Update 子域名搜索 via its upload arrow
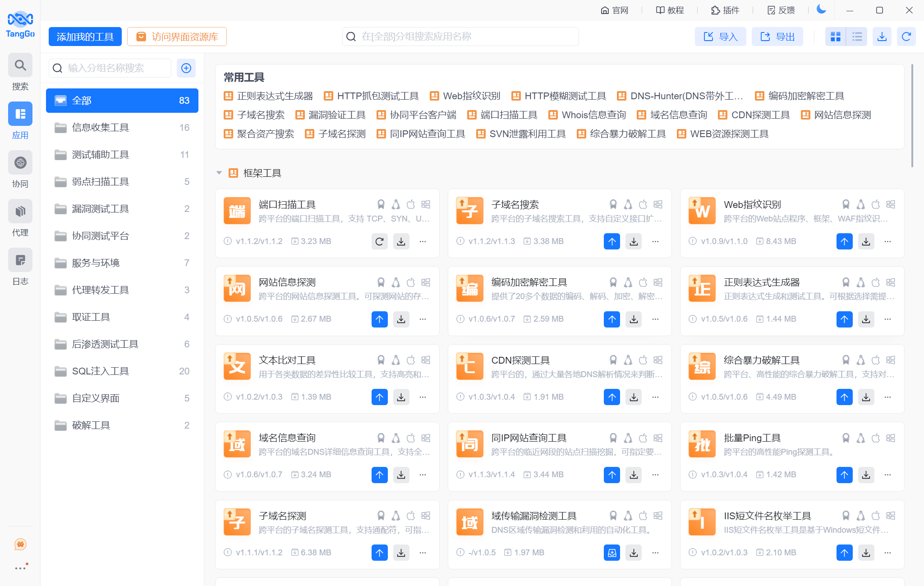This screenshot has width=924, height=586. (611, 241)
